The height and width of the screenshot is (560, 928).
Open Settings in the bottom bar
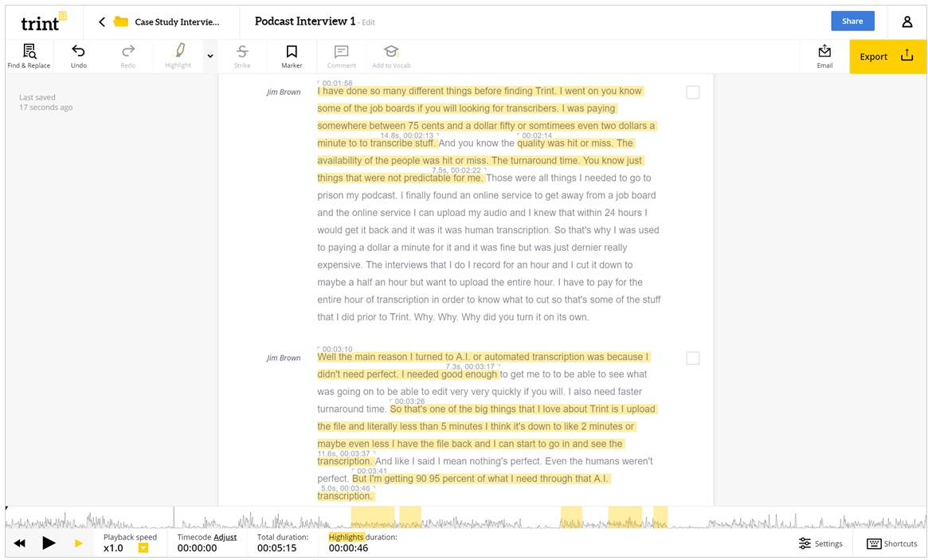tap(820, 543)
